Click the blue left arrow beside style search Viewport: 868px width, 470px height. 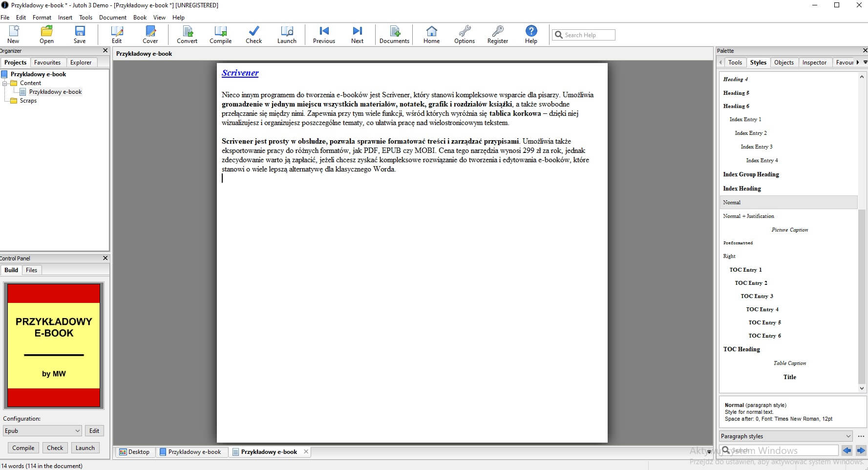pyautogui.click(x=847, y=450)
